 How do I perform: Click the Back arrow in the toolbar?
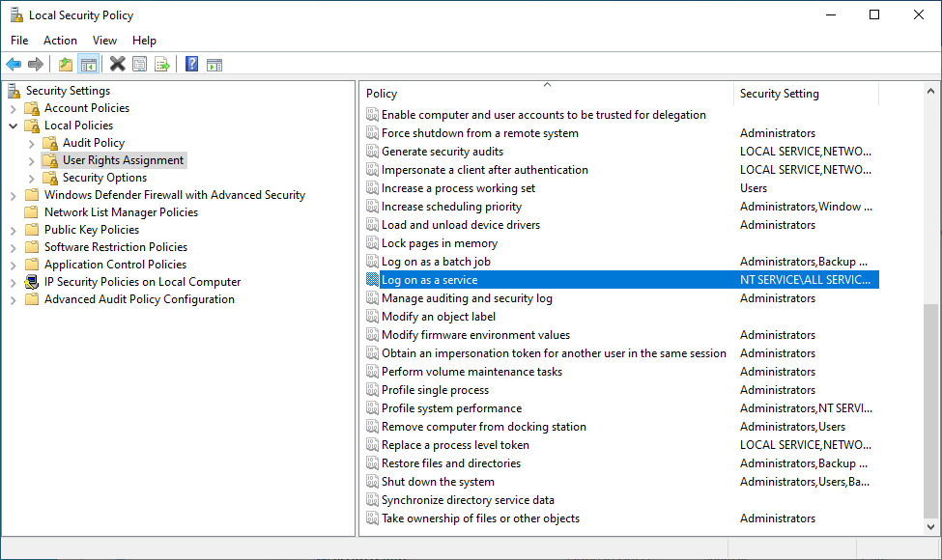(14, 65)
